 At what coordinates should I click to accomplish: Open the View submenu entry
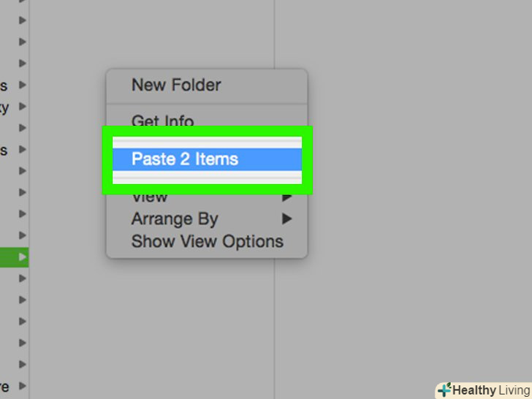(x=150, y=197)
